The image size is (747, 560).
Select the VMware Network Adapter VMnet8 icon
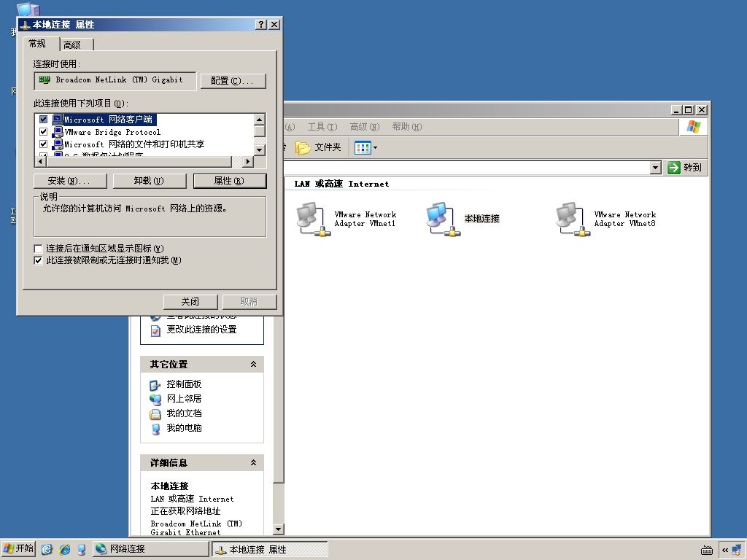(x=573, y=219)
